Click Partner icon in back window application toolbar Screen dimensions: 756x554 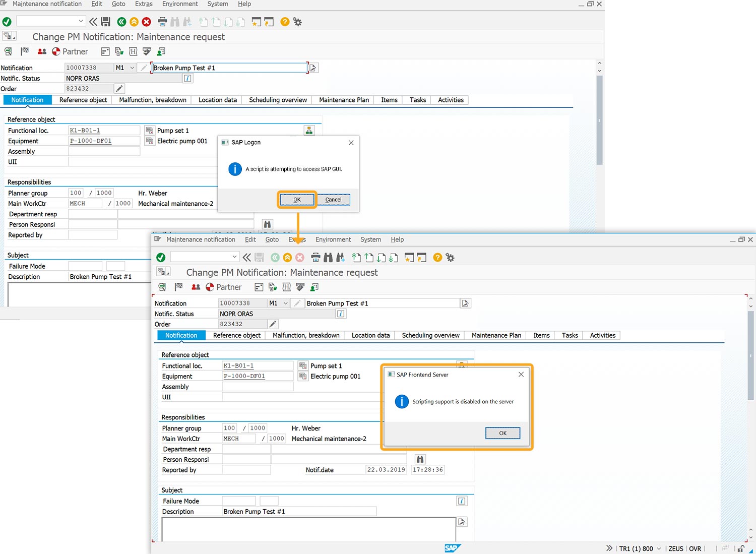[x=70, y=51]
